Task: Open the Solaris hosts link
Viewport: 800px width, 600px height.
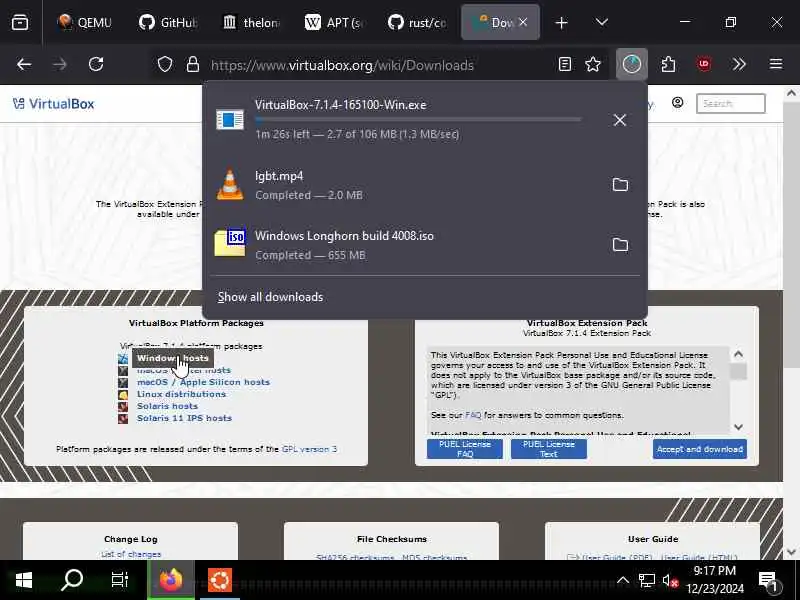Action: coord(167,406)
